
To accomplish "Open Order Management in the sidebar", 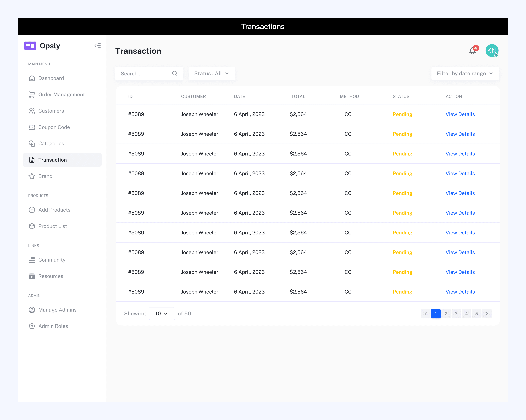I will [62, 95].
